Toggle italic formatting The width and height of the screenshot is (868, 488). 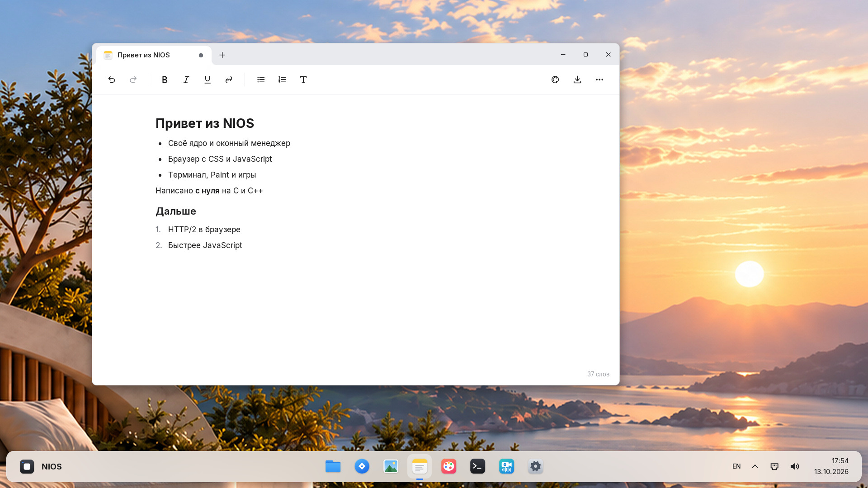click(186, 80)
